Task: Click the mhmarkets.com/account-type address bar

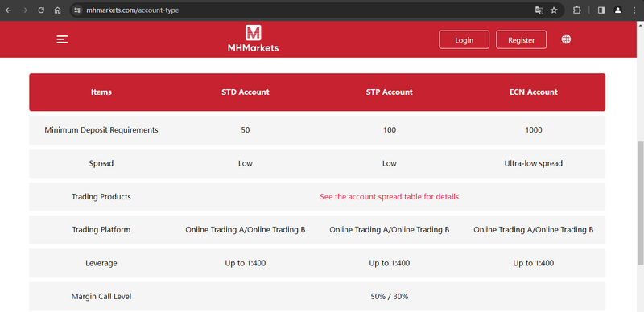Action: pos(132,10)
